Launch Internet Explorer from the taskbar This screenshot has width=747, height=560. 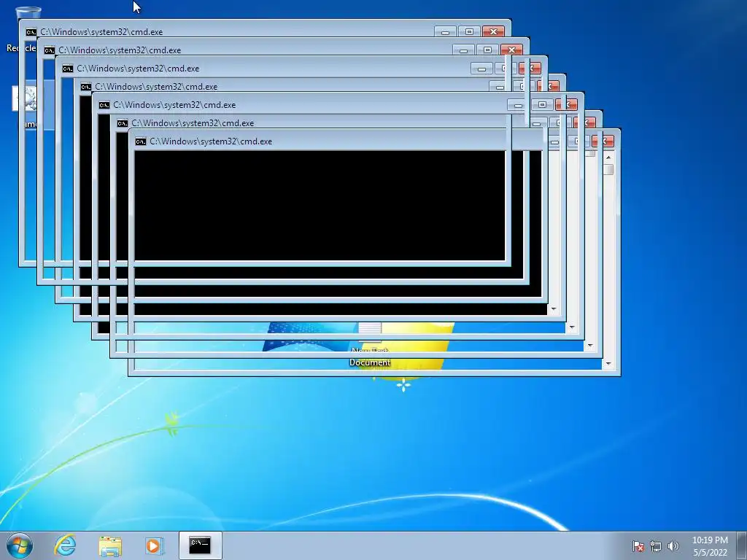tap(65, 545)
